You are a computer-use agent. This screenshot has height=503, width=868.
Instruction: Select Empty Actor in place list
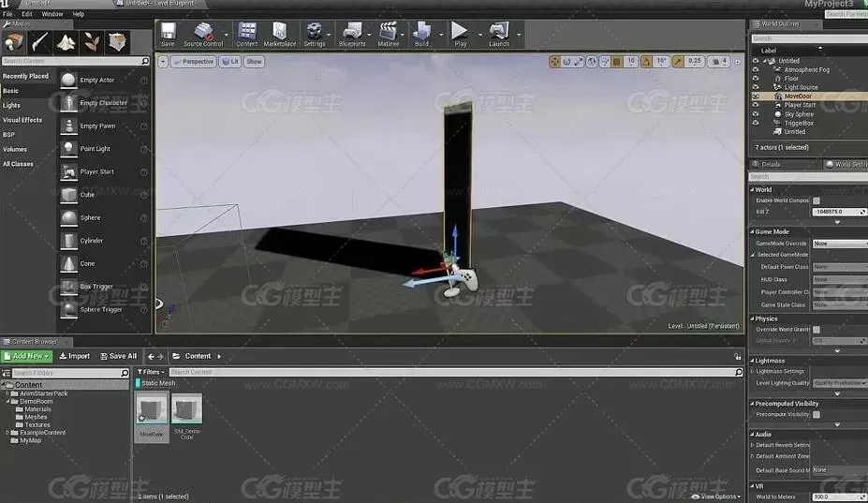coord(104,81)
